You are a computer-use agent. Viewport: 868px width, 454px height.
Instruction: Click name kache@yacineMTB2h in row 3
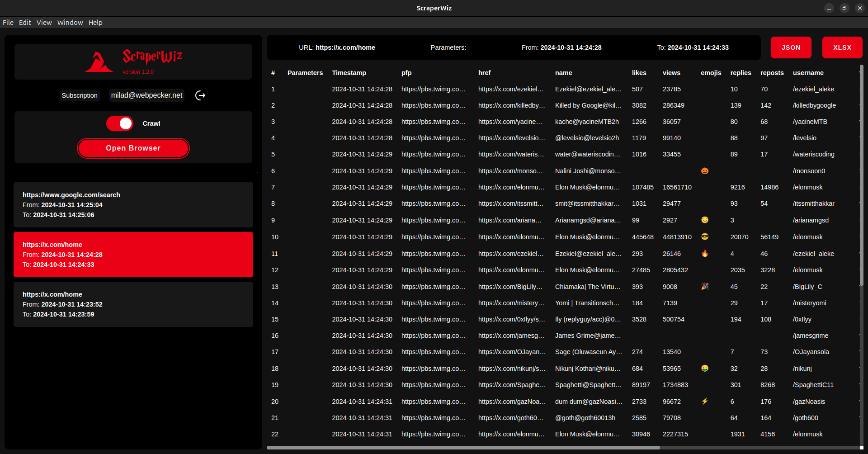click(587, 122)
